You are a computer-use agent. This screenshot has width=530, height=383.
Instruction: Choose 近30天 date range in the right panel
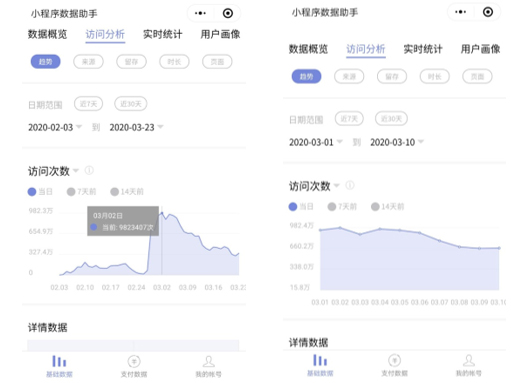coord(391,119)
